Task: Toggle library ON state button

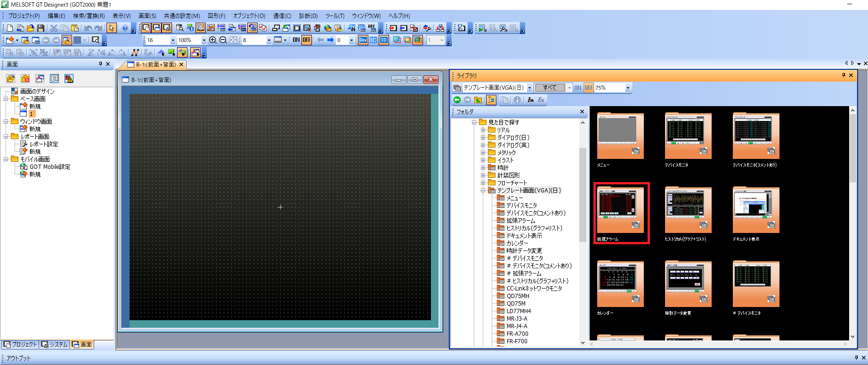Action: [x=578, y=88]
